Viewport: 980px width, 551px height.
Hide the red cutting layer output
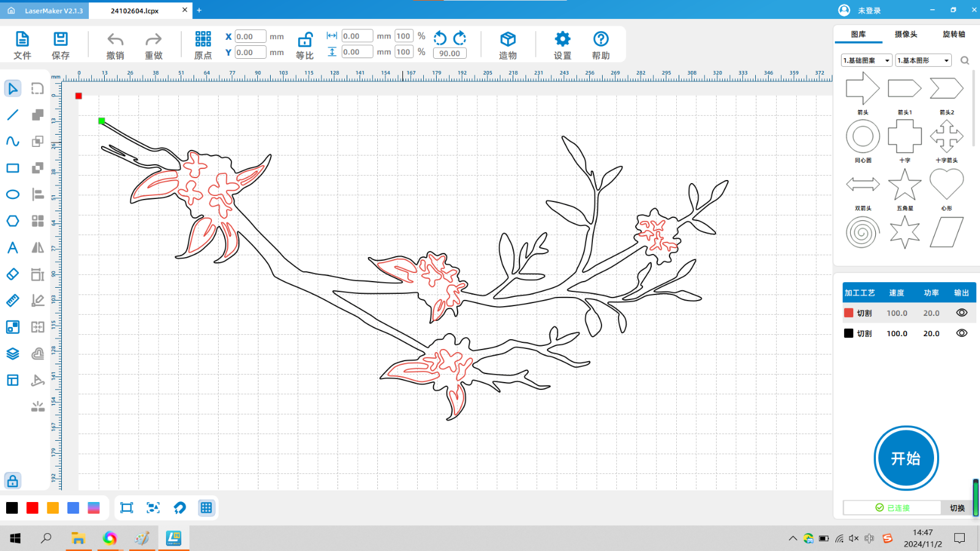[962, 313]
